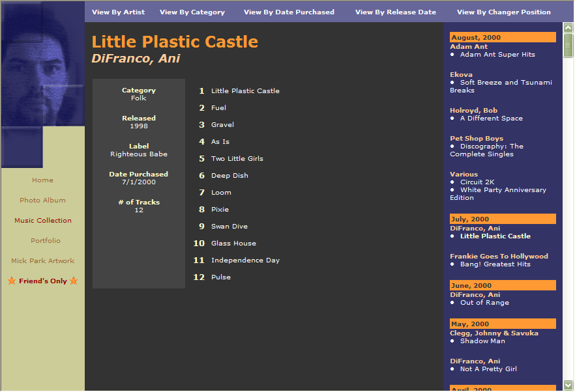Image resolution: width=575 pixels, height=392 pixels.
Task: Open the Photo Album link
Action: 42,201
